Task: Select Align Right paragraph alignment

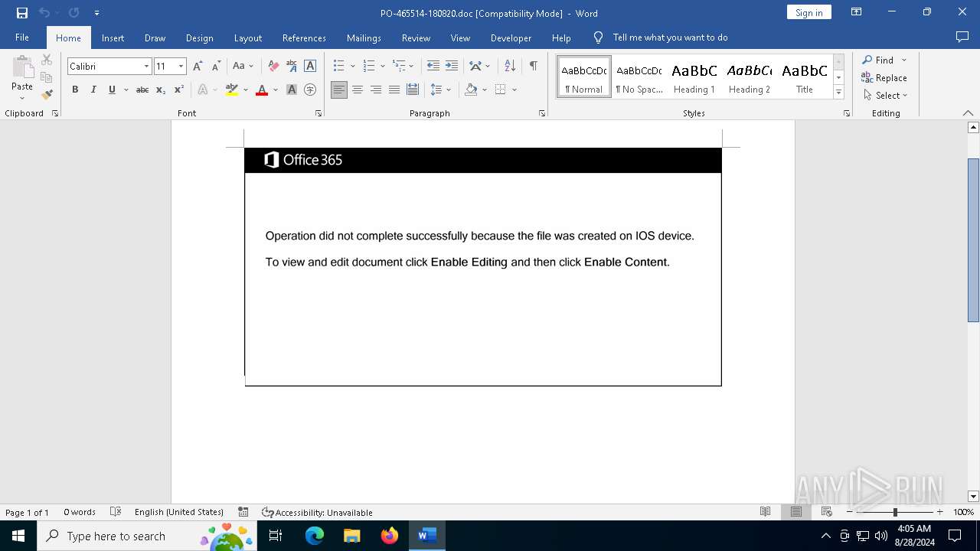Action: (376, 90)
